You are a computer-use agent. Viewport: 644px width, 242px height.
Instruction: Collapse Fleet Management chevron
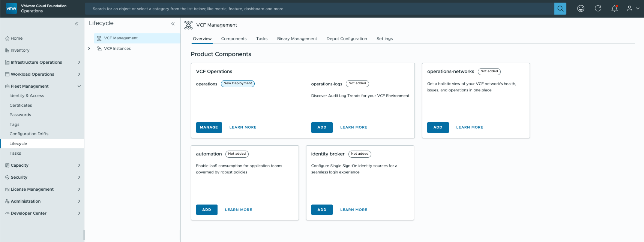(x=79, y=86)
